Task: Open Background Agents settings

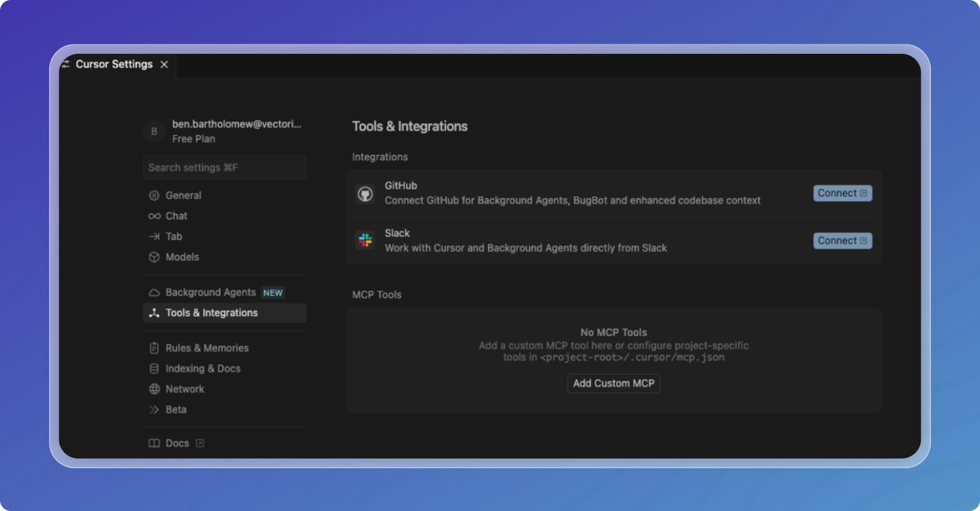Action: point(224,292)
